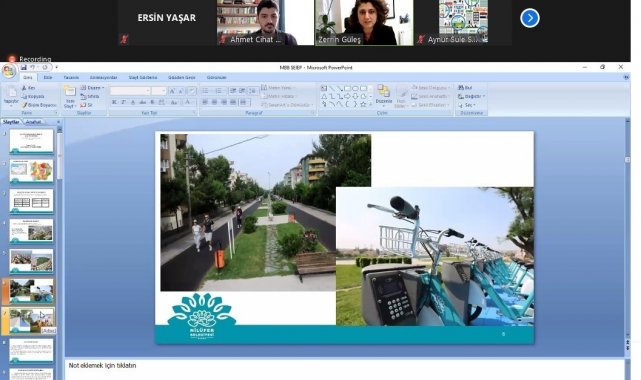Open the Seç selection dropdown

click(x=467, y=105)
